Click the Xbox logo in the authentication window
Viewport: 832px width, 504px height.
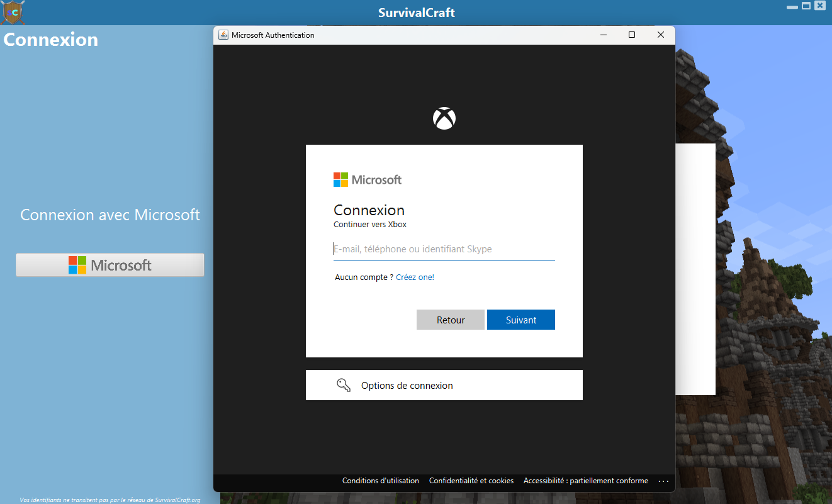pos(444,118)
